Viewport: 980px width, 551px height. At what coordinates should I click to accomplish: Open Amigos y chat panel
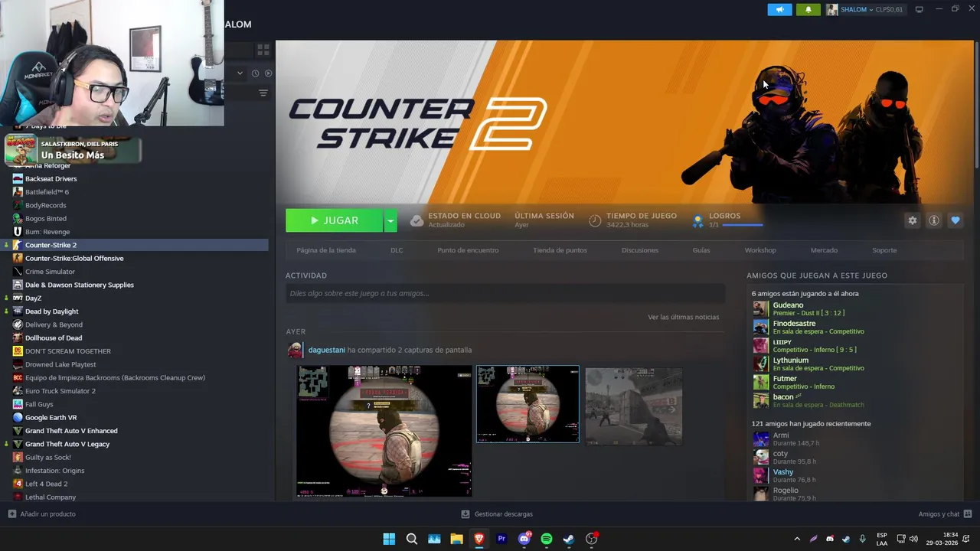pos(945,514)
